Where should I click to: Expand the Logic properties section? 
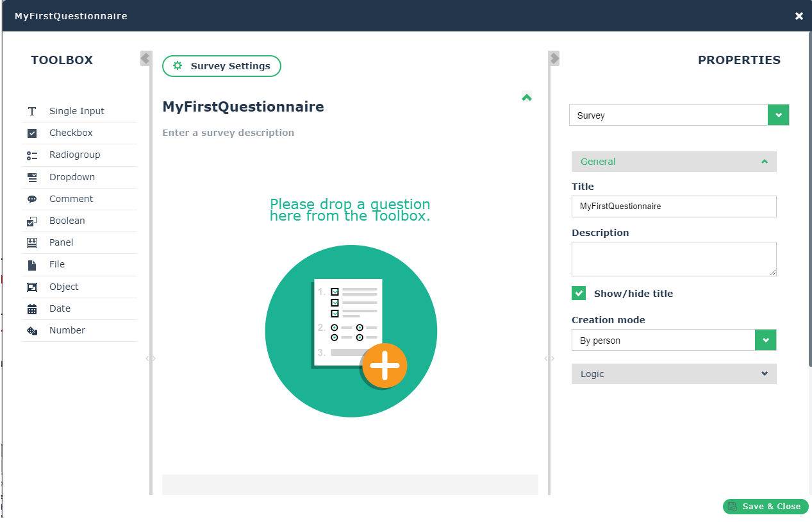(674, 374)
